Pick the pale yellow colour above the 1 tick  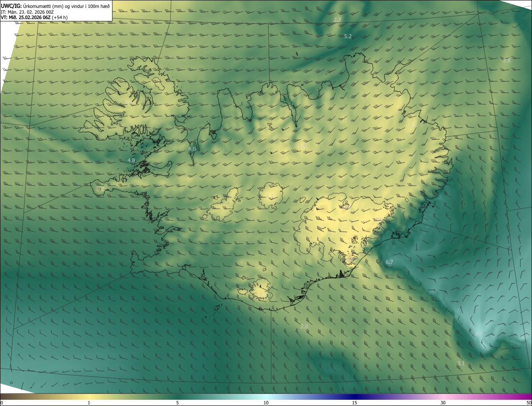tap(89, 396)
